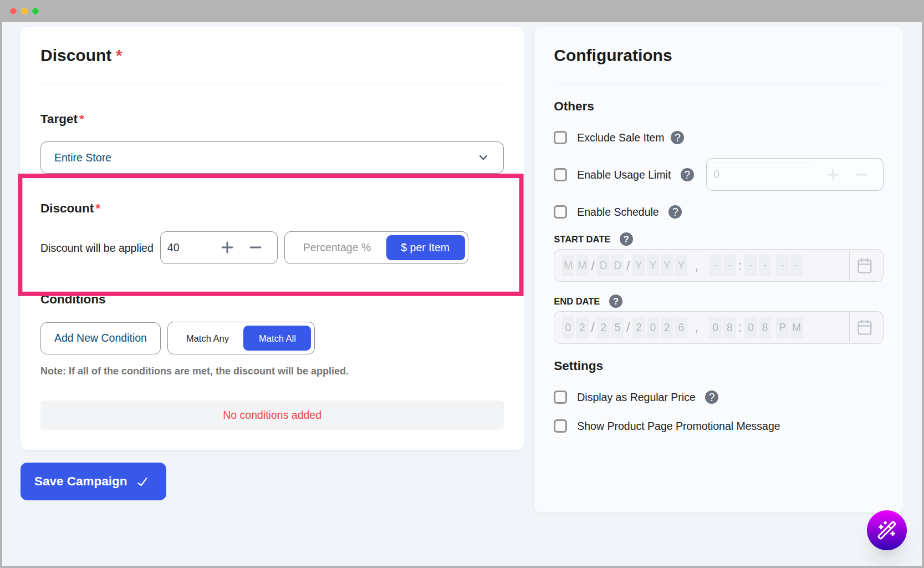Open the End Date calendar picker
The image size is (924, 568).
[x=865, y=327]
